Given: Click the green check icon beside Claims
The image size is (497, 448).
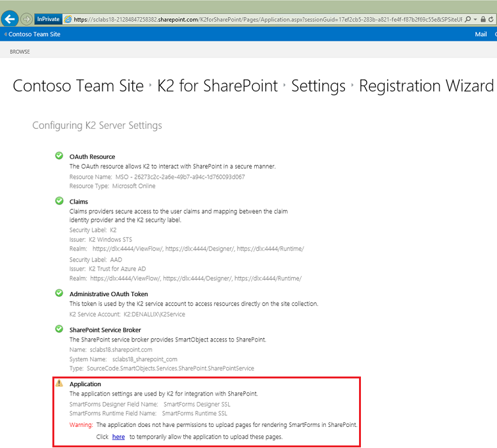Looking at the screenshot, I should (x=59, y=201).
